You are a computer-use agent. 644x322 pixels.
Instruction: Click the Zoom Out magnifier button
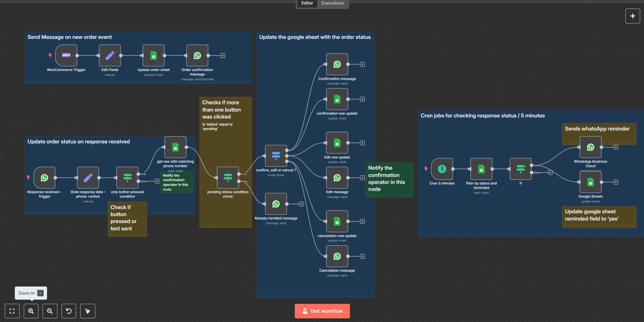click(x=50, y=311)
